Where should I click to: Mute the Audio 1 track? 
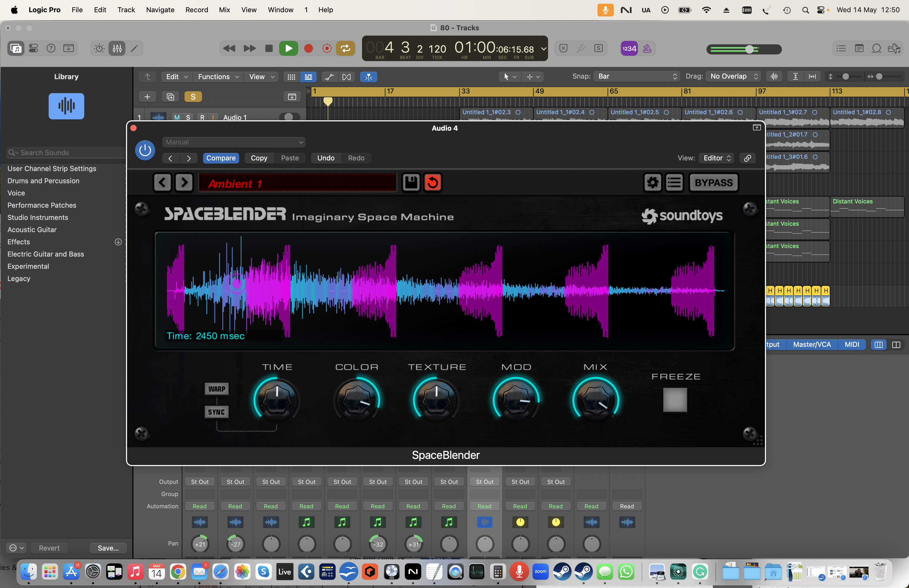pos(177,118)
